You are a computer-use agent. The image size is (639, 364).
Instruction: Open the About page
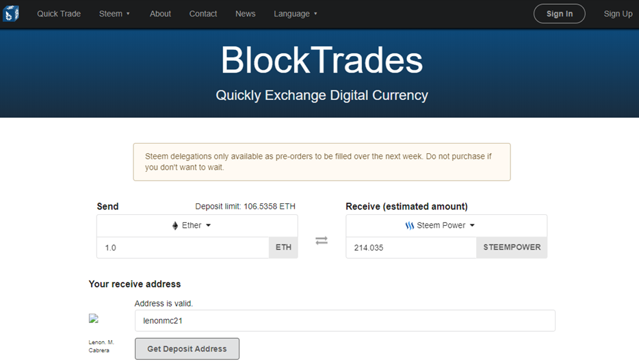coord(161,14)
